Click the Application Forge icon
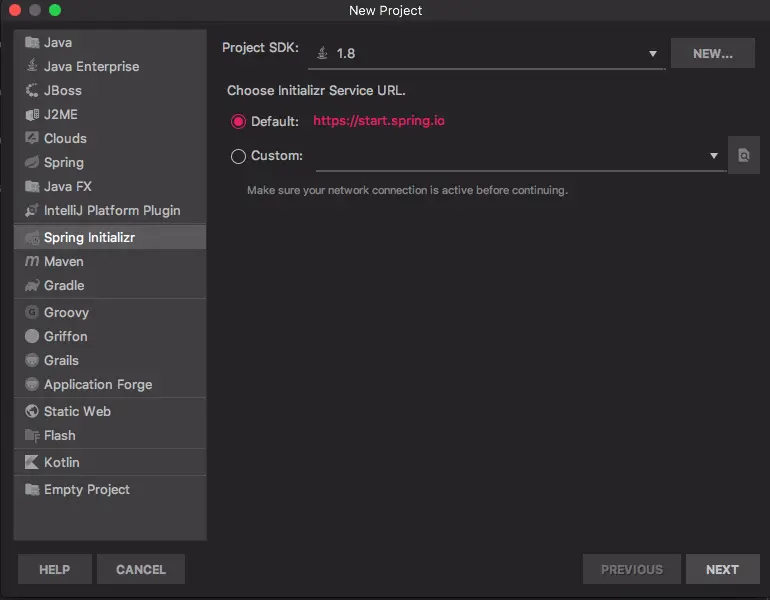This screenshot has height=600, width=770. coord(32,384)
